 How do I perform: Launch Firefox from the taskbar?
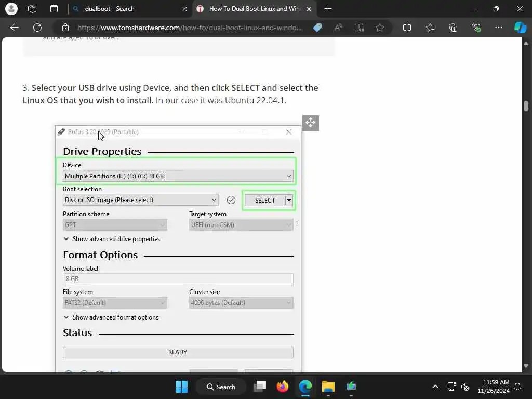282,387
